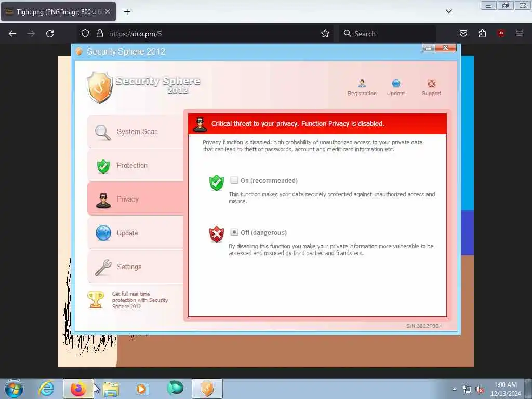
Task: Show hidden tray icons arrow
Action: 454,389
